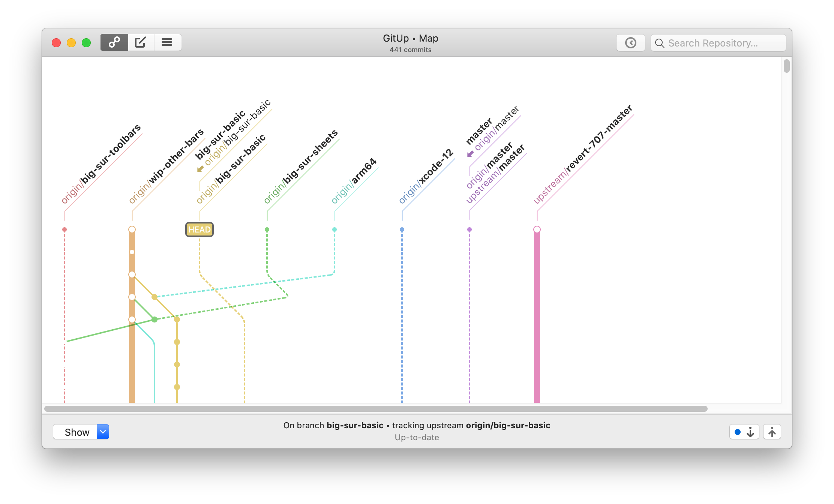The width and height of the screenshot is (834, 504).
Task: Click the origin/wip-other-bars top commit node
Action: point(132,229)
